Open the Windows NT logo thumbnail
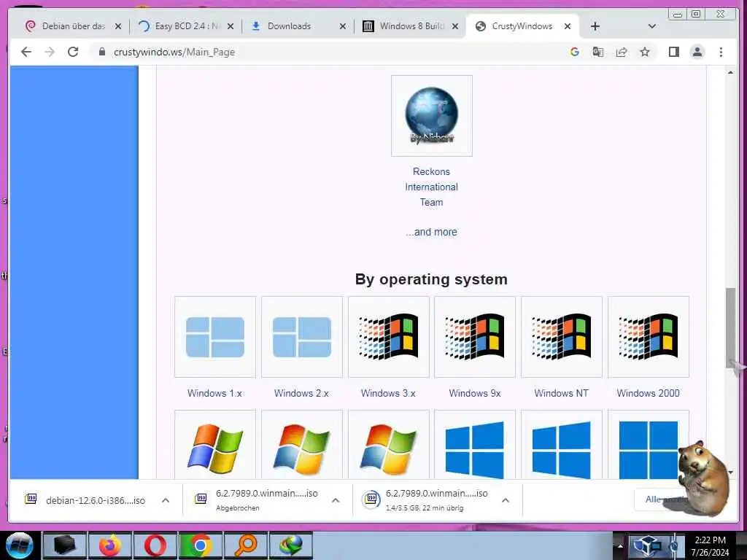747x560 pixels. (562, 337)
